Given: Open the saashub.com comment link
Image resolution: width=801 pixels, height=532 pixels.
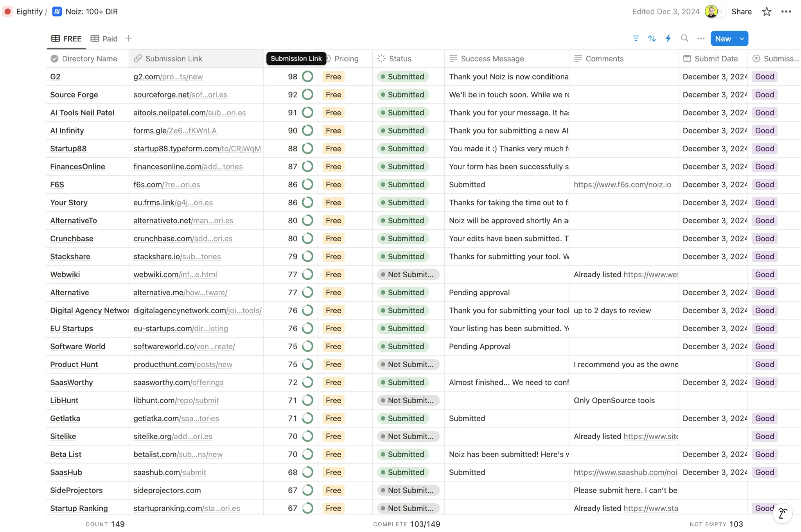Looking at the screenshot, I should point(625,473).
